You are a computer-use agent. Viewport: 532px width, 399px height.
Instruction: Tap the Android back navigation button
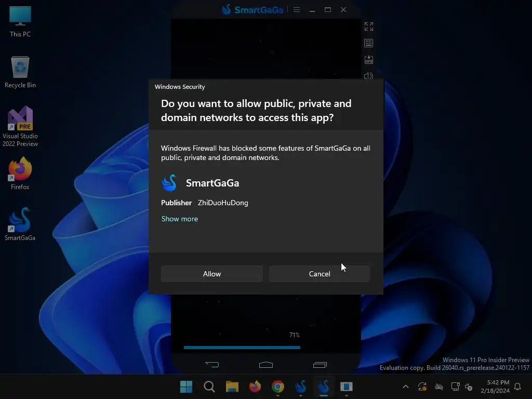point(212,365)
